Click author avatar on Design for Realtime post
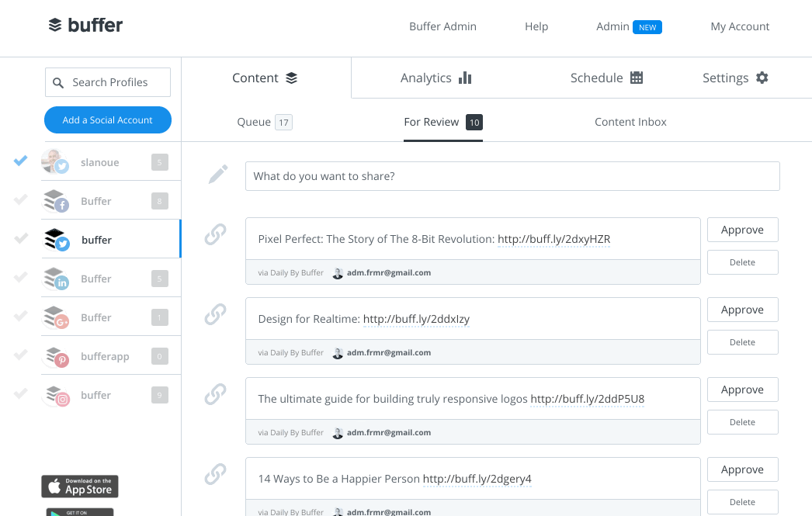This screenshot has width=812, height=516. (338, 353)
